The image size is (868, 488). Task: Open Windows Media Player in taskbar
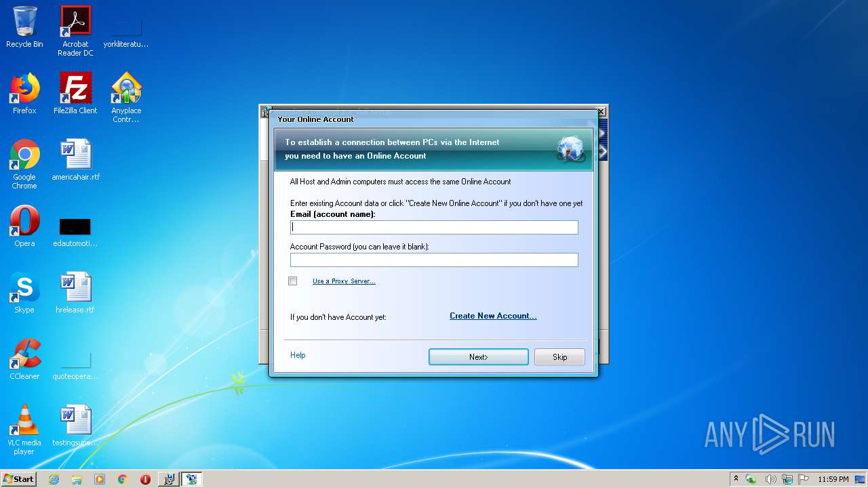[100, 479]
